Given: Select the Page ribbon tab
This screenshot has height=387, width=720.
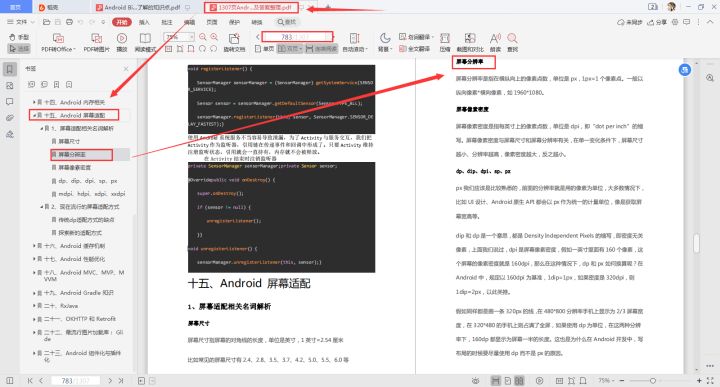Looking at the screenshot, I should [x=212, y=22].
